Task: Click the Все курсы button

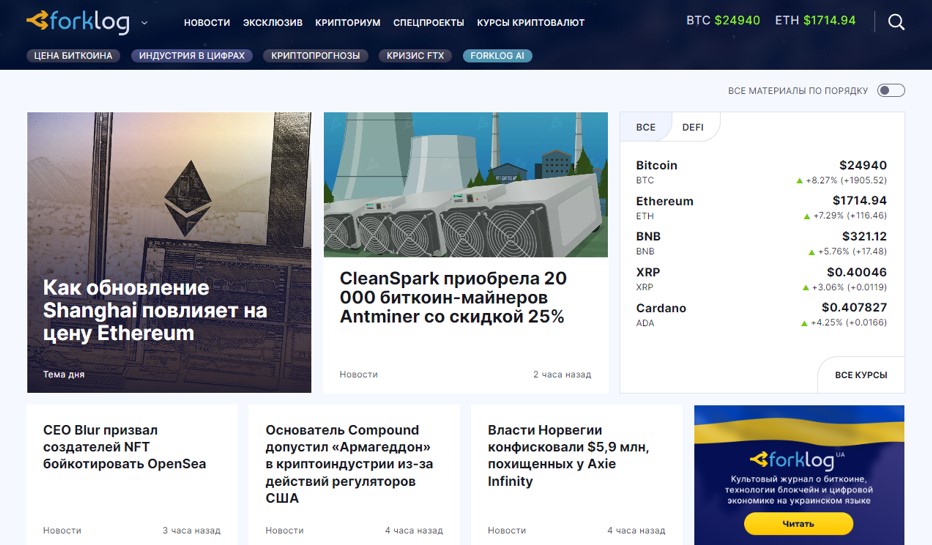Action: 861,375
